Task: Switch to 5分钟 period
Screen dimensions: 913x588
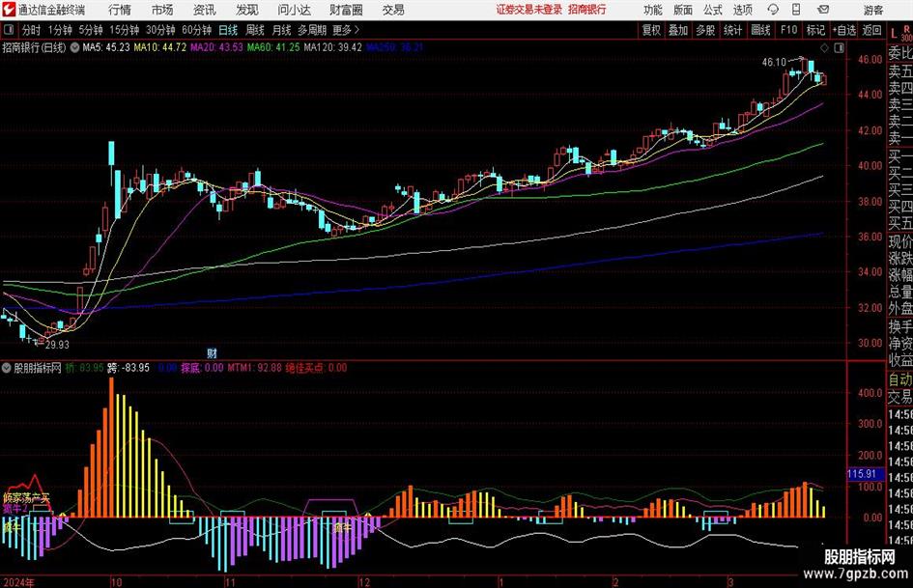Action: [x=90, y=30]
